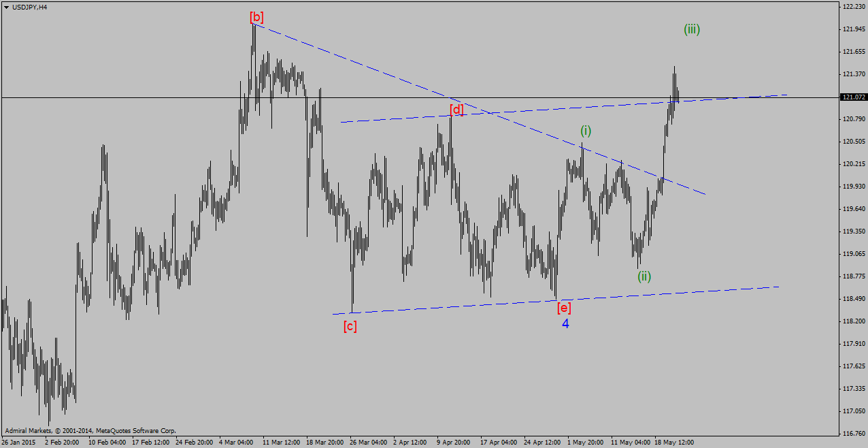Screen dimensions: 868x448
Task: Click the 117.335 price axis label
Action: [853, 389]
